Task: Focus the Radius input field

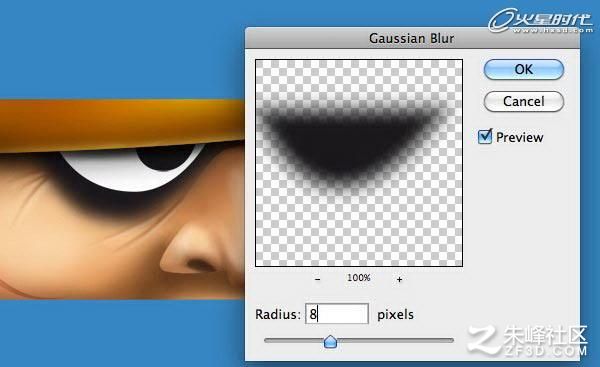Action: 337,314
